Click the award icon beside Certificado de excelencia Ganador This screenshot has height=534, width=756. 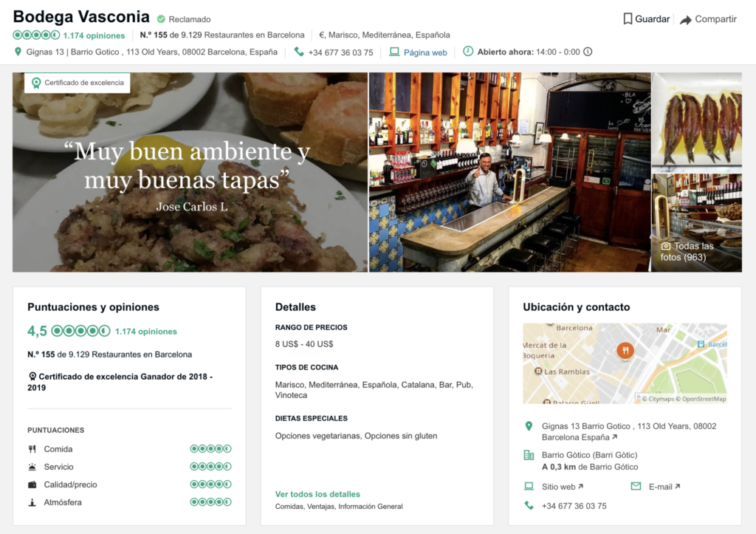click(x=32, y=376)
